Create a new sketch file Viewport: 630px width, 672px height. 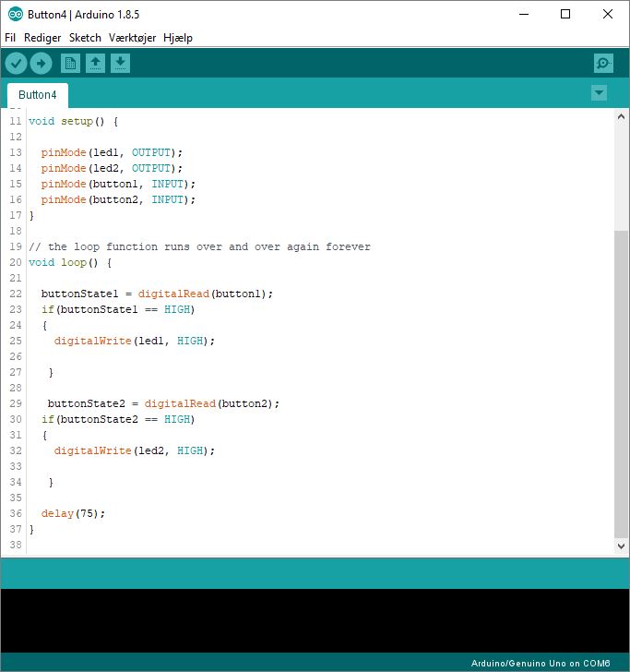[70, 64]
